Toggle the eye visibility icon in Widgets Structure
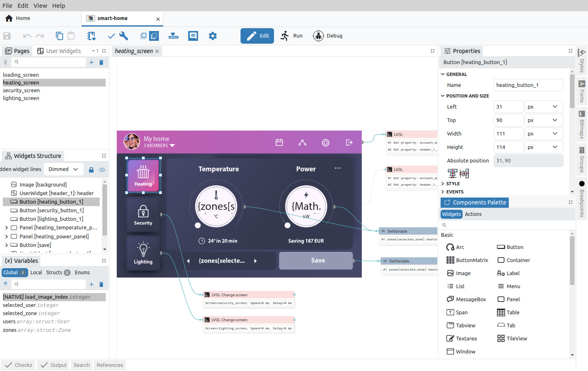Screen dimensions: 588x371 (102, 170)
